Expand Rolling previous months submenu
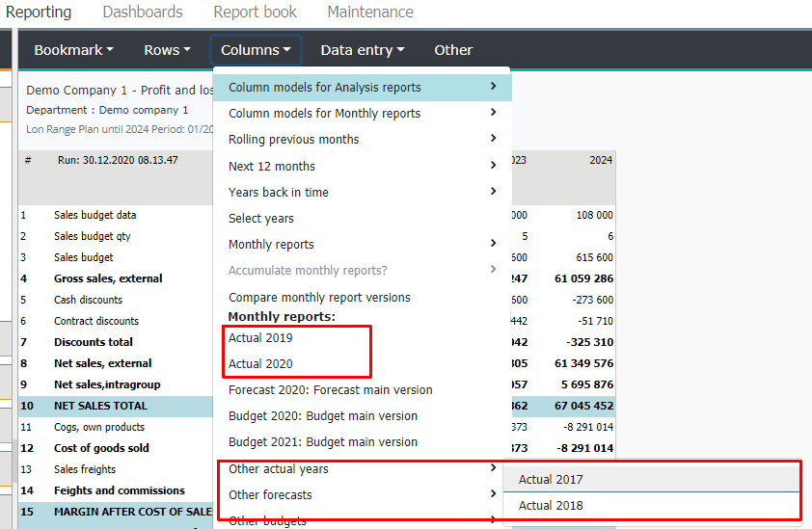Image resolution: width=812 pixels, height=529 pixels. click(363, 140)
